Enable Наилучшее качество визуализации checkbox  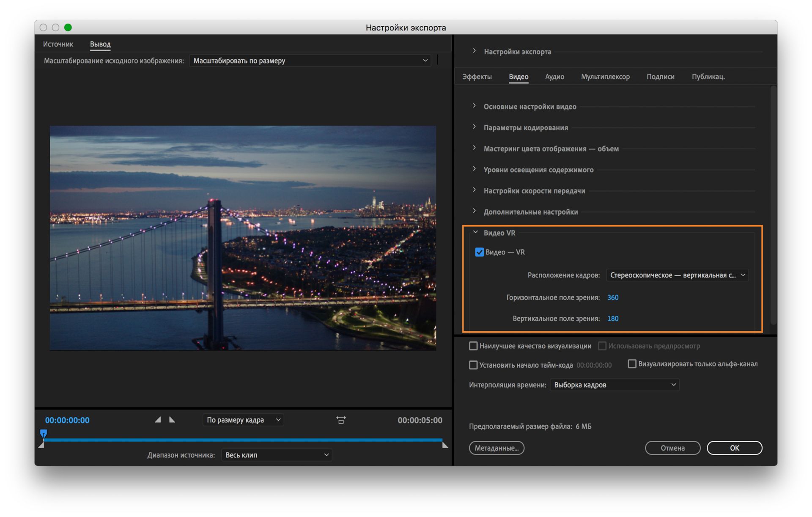point(473,346)
